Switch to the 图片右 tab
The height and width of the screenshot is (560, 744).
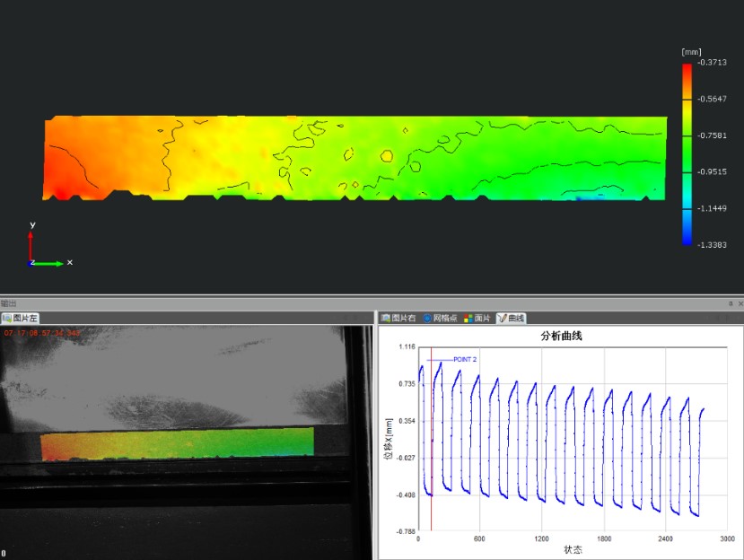click(x=398, y=318)
